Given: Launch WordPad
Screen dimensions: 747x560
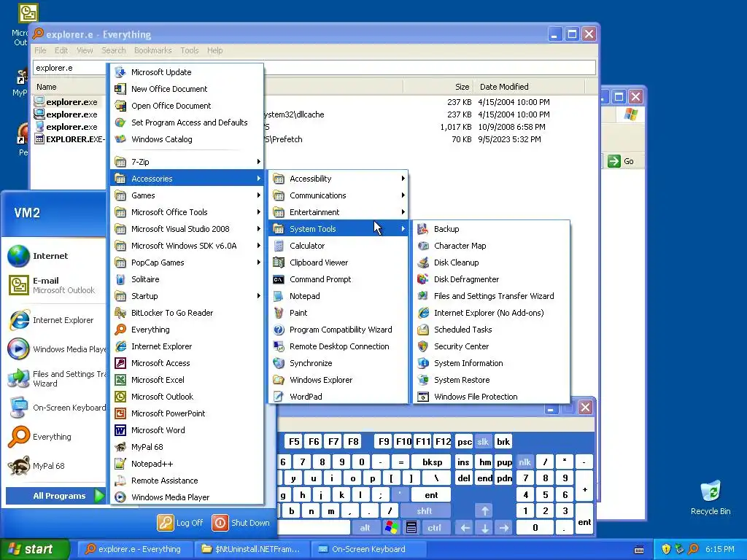Looking at the screenshot, I should point(338,397).
